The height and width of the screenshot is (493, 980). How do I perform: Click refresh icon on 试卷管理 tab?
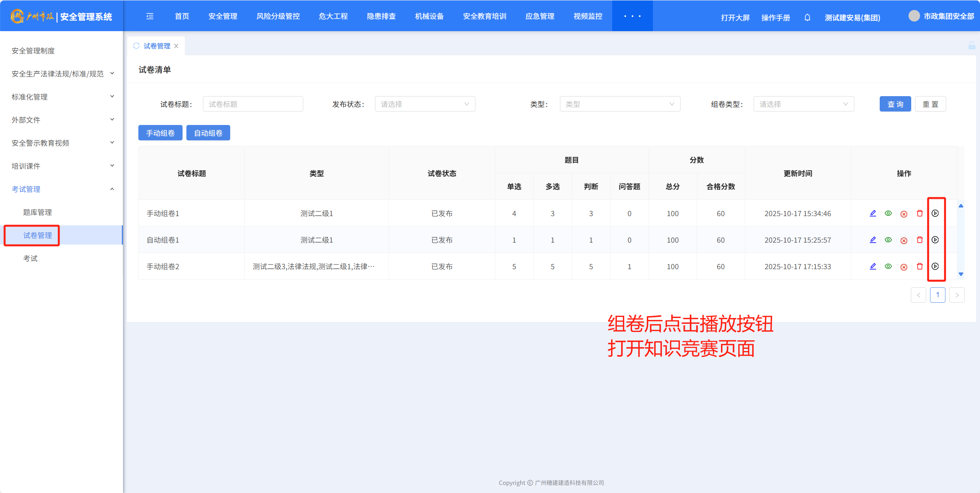[136, 46]
